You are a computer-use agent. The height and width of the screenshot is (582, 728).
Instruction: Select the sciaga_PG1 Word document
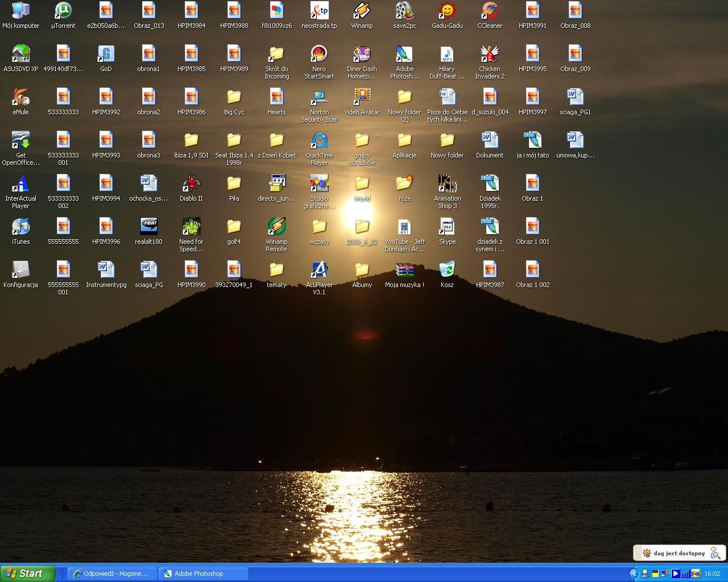pyautogui.click(x=575, y=102)
